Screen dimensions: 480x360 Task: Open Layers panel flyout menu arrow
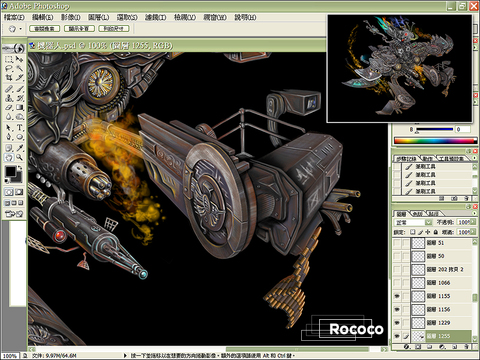[x=475, y=213]
